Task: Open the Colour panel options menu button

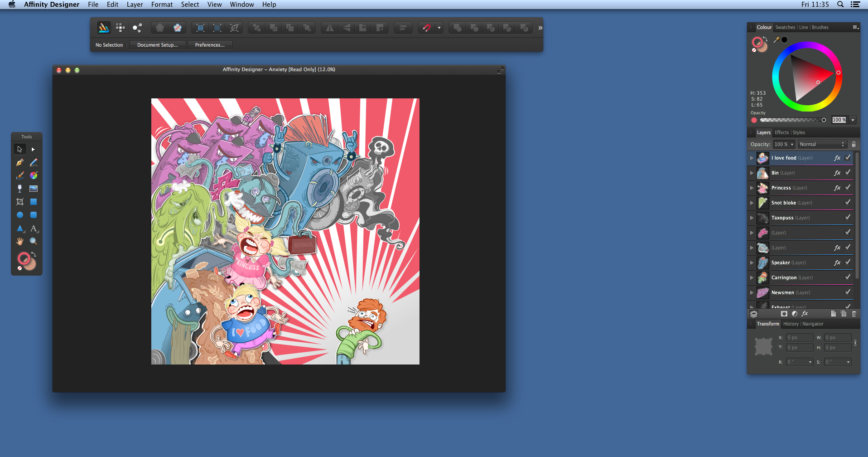Action: coord(855,27)
